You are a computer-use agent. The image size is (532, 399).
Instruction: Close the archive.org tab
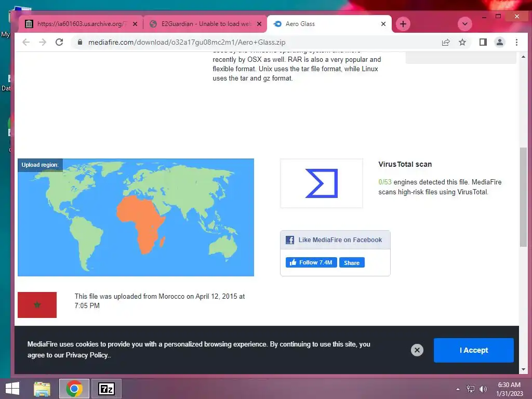[x=135, y=24]
